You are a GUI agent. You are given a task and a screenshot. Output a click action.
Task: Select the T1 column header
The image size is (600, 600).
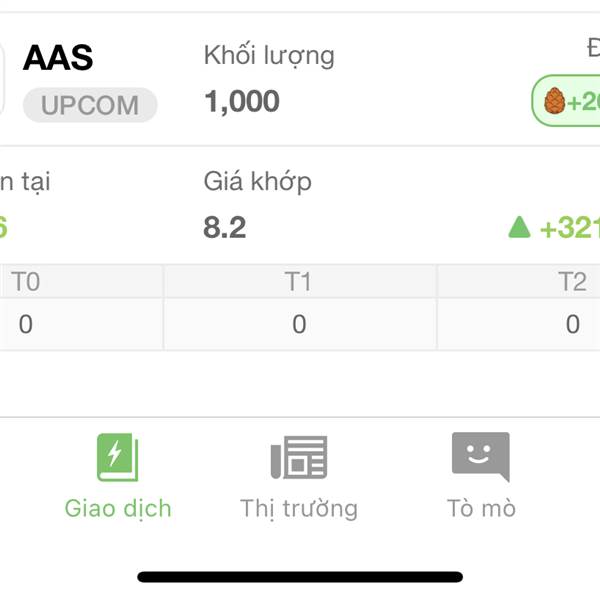pos(299,282)
